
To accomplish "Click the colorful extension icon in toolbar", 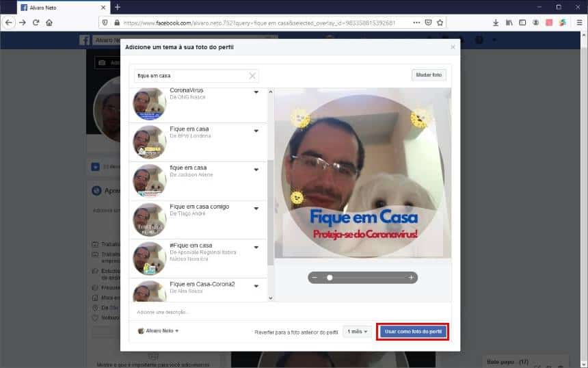I will coord(563,23).
